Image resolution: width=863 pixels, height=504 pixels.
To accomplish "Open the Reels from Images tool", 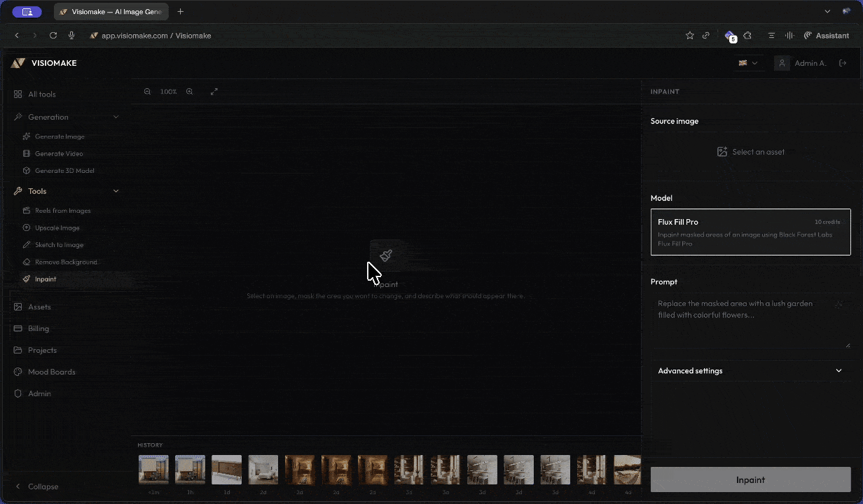I will pyautogui.click(x=63, y=211).
